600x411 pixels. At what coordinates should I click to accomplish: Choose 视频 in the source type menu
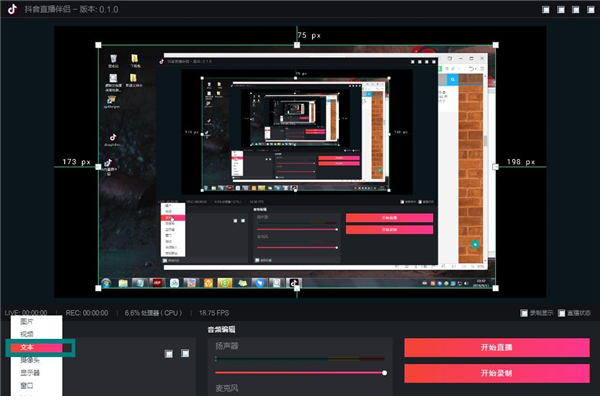(x=27, y=334)
